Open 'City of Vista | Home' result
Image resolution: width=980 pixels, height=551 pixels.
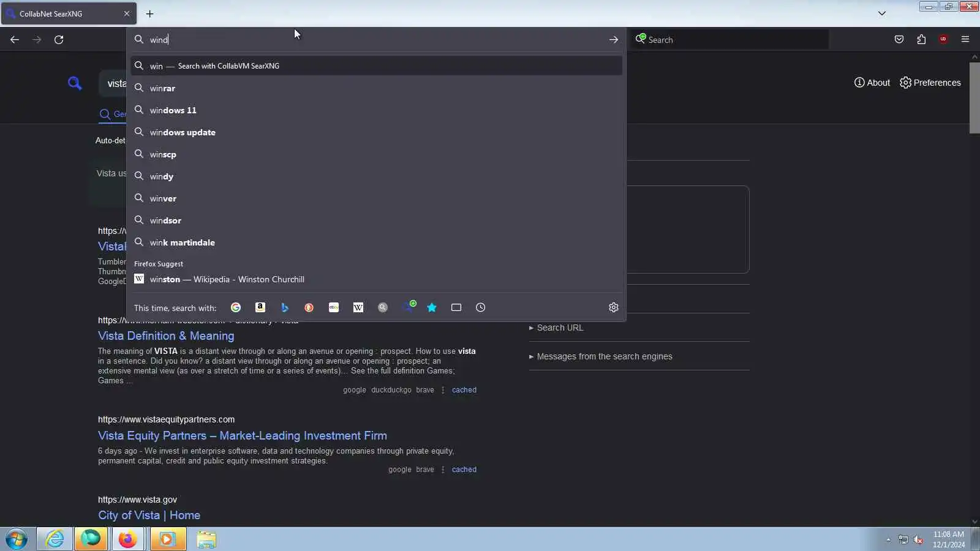point(149,515)
